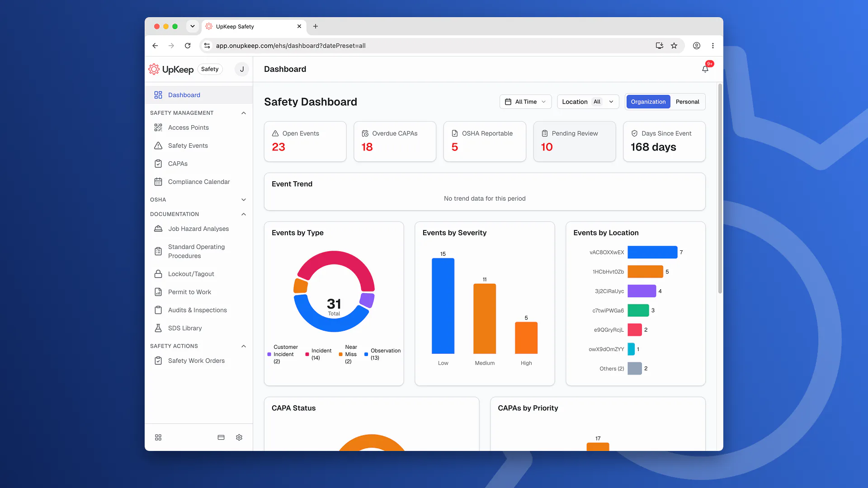Open Compliance Calendar
The height and width of the screenshot is (488, 868).
coord(198,182)
